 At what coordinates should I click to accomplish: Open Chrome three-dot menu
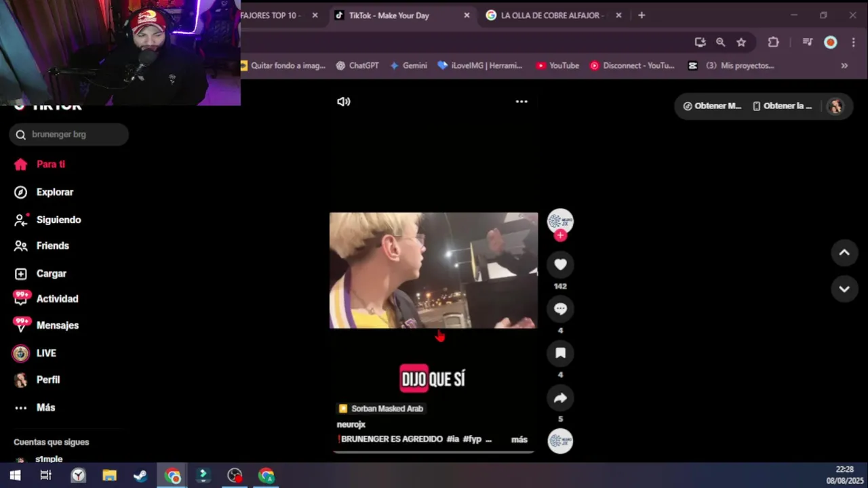point(853,42)
